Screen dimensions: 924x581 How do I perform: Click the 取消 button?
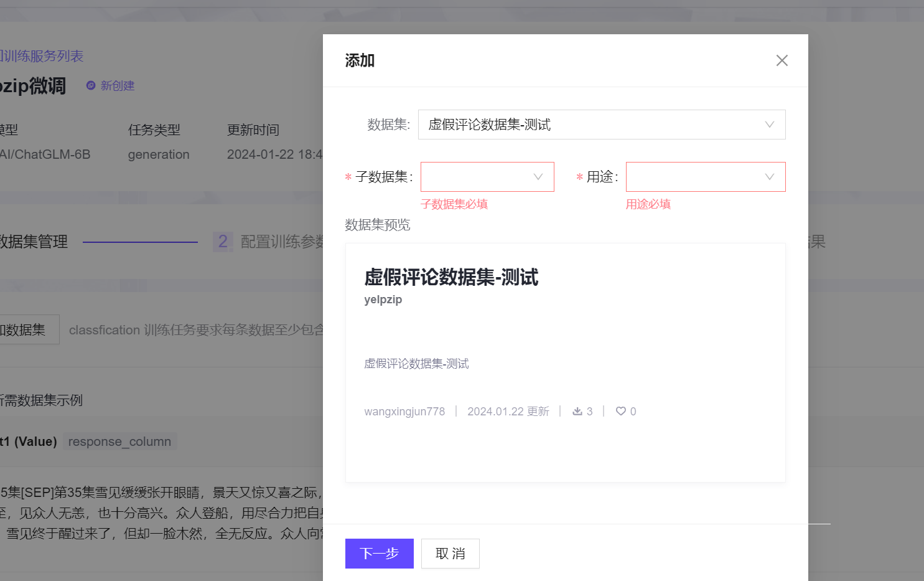coord(450,554)
